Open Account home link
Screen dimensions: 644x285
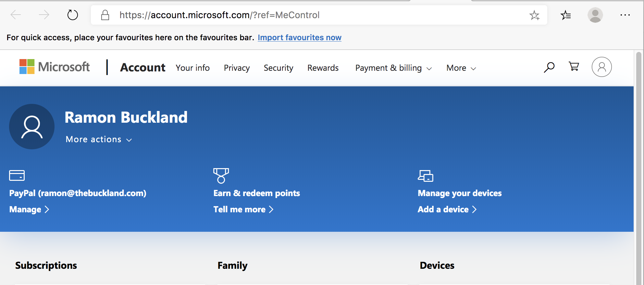point(143,68)
